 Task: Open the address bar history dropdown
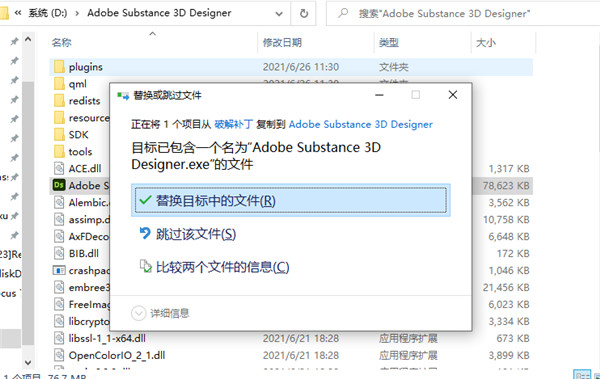click(279, 14)
